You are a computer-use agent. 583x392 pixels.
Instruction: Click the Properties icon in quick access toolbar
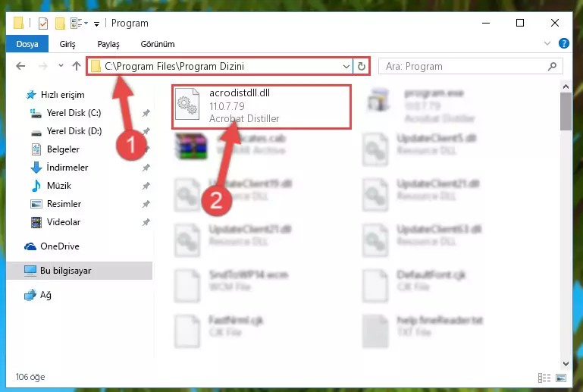pyautogui.click(x=43, y=24)
